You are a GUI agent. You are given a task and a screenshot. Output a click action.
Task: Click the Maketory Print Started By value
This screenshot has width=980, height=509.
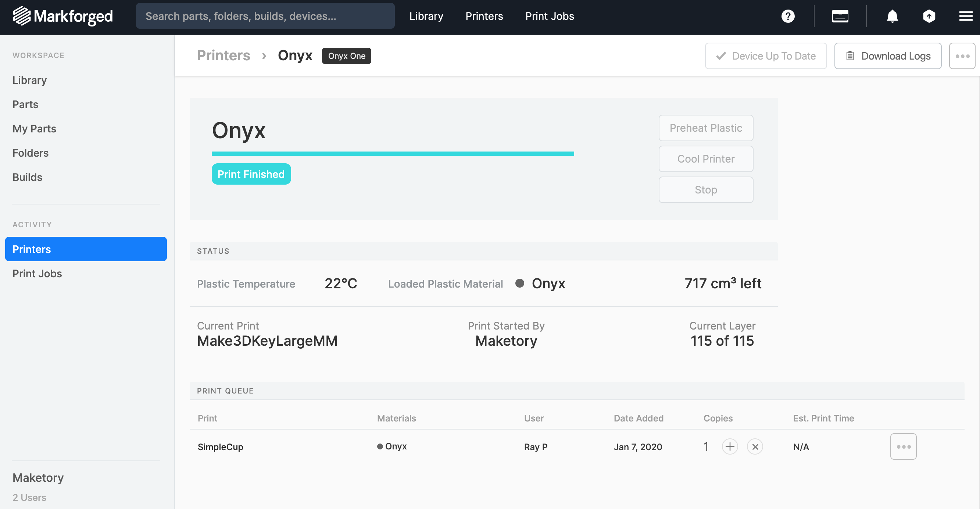pos(507,341)
